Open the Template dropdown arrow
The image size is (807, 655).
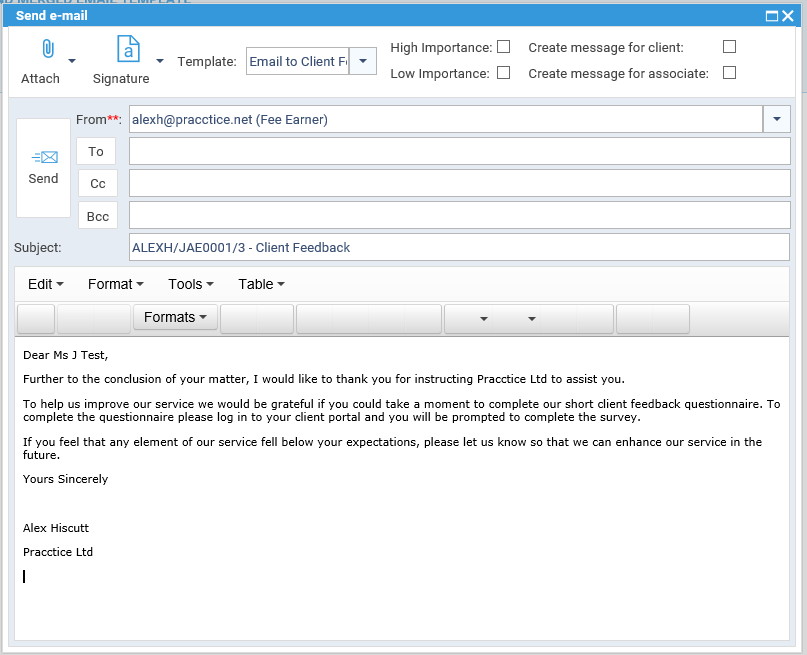pyautogui.click(x=363, y=61)
